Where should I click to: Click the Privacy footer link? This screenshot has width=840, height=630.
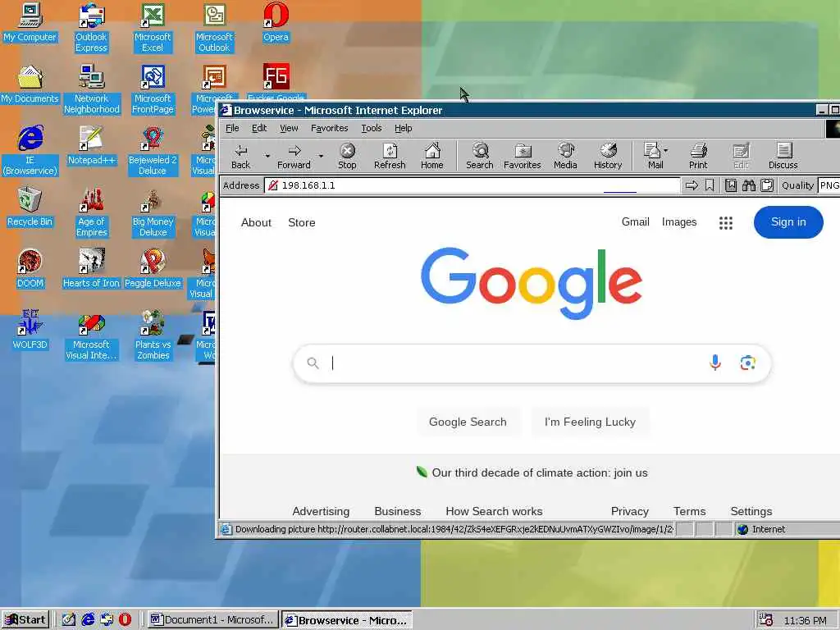629,511
